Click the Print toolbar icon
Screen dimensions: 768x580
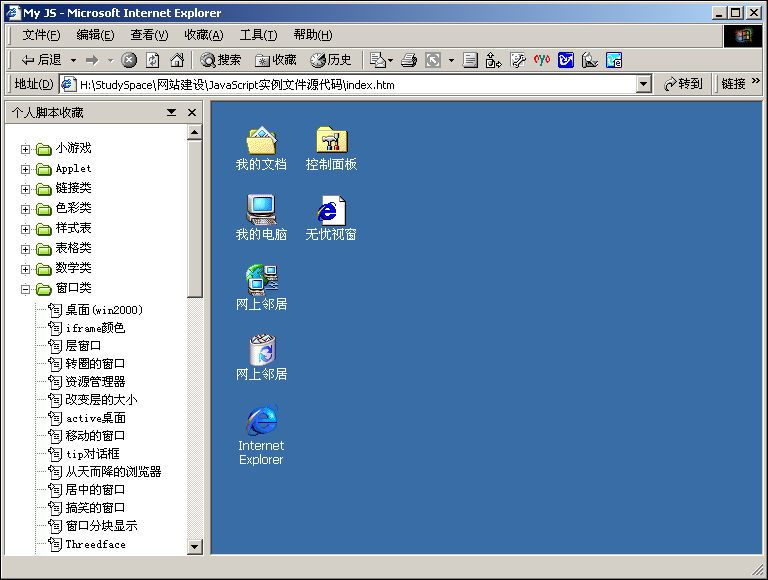408,60
